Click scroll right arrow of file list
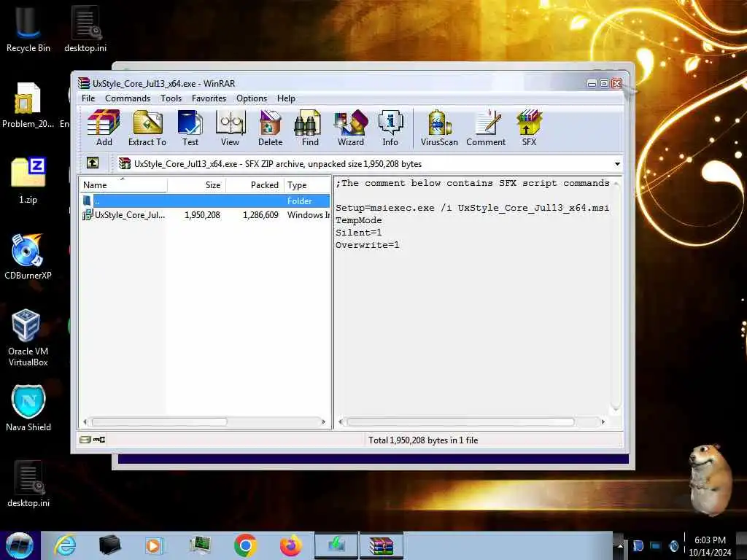The height and width of the screenshot is (560, 747). [x=323, y=421]
